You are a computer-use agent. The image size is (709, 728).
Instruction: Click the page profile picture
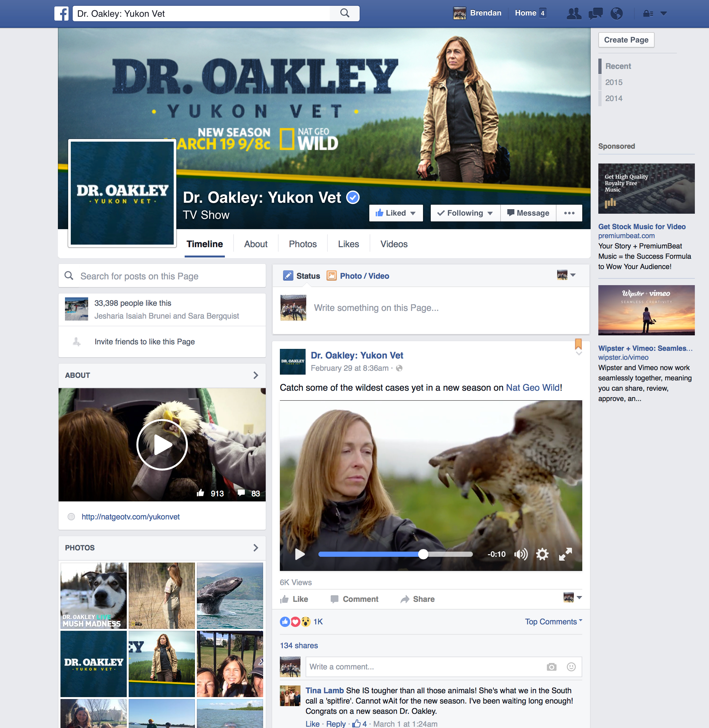122,193
